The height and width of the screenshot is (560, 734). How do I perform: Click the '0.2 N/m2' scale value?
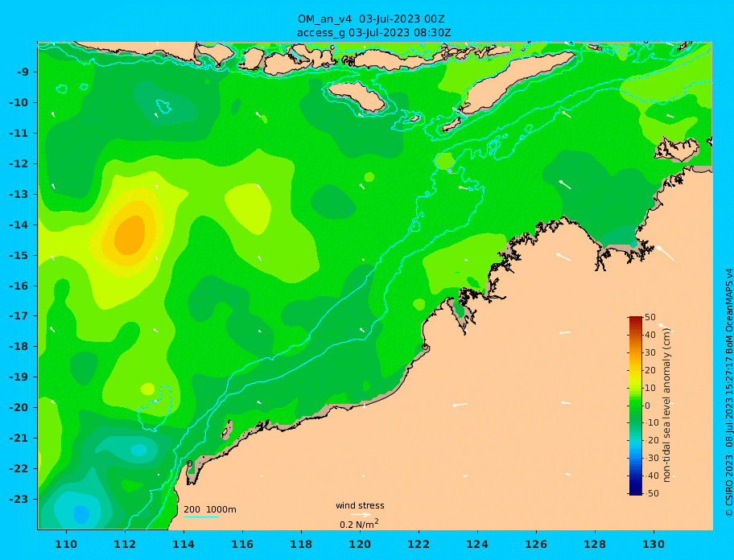(x=359, y=524)
